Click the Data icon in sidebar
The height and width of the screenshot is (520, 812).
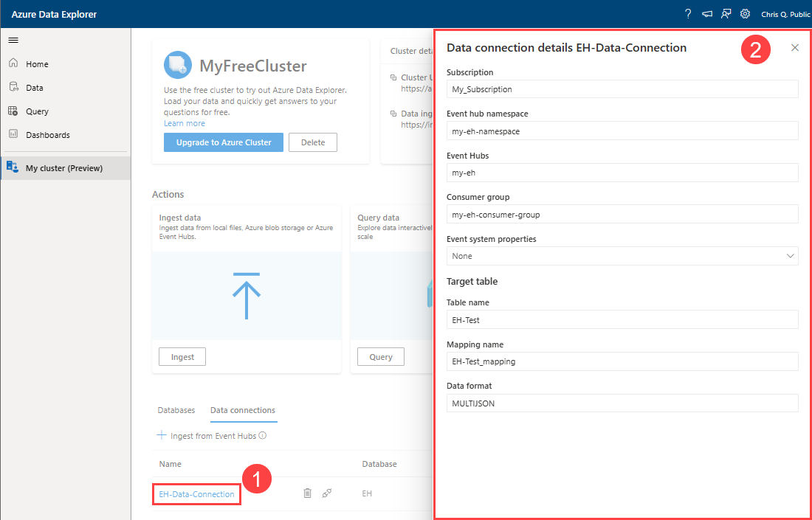point(13,88)
